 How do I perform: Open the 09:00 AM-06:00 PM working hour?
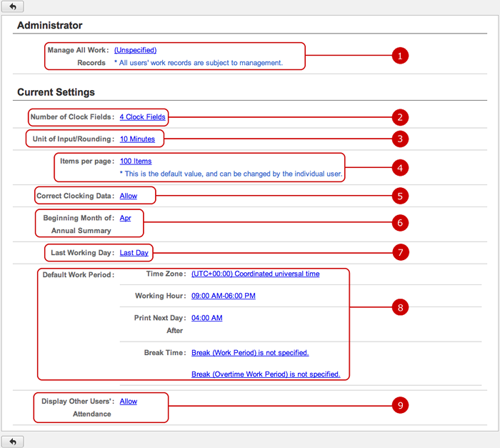223,296
